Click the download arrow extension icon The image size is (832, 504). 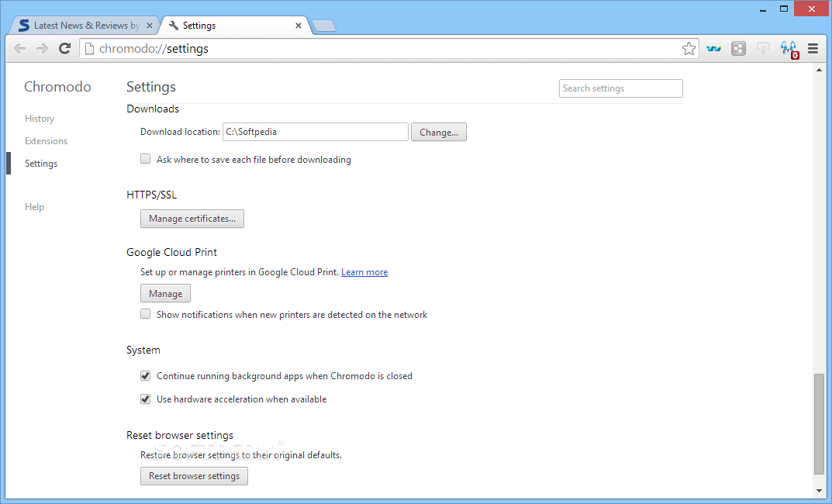[763, 49]
